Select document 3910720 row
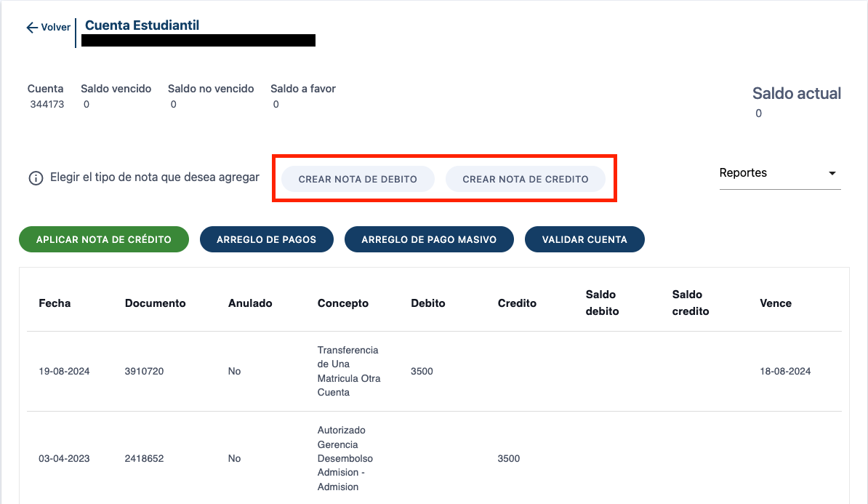868x504 pixels. point(144,372)
